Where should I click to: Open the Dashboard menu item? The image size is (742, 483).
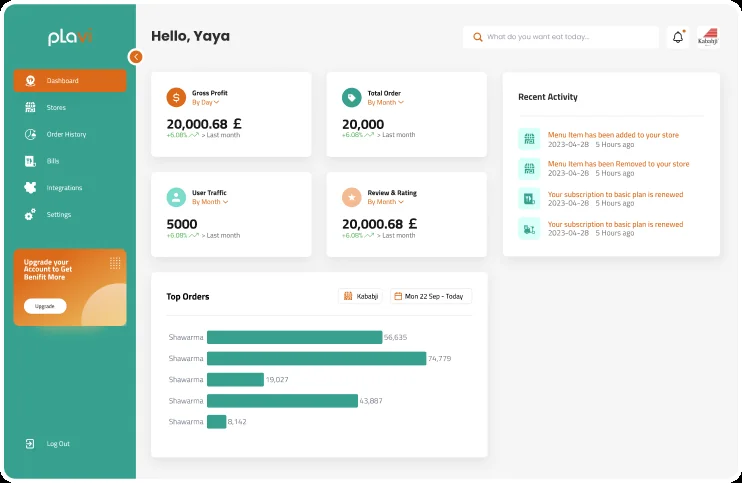click(x=70, y=80)
